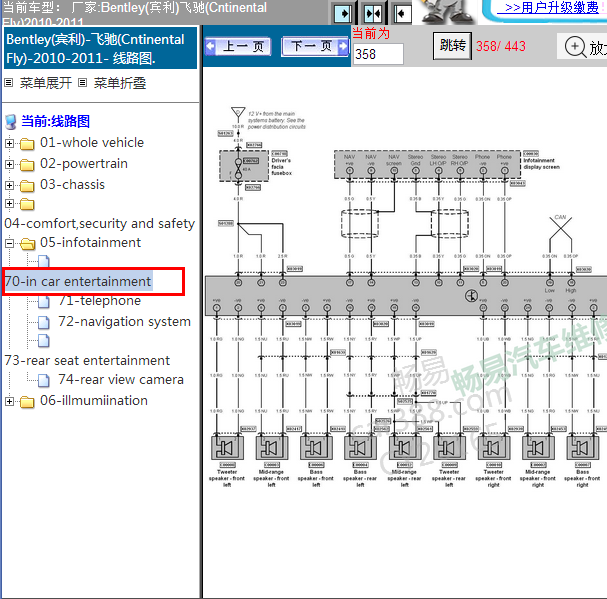Open 04-comfort,security and safety item
Image resolution: width=607 pixels, height=599 pixels.
click(99, 223)
